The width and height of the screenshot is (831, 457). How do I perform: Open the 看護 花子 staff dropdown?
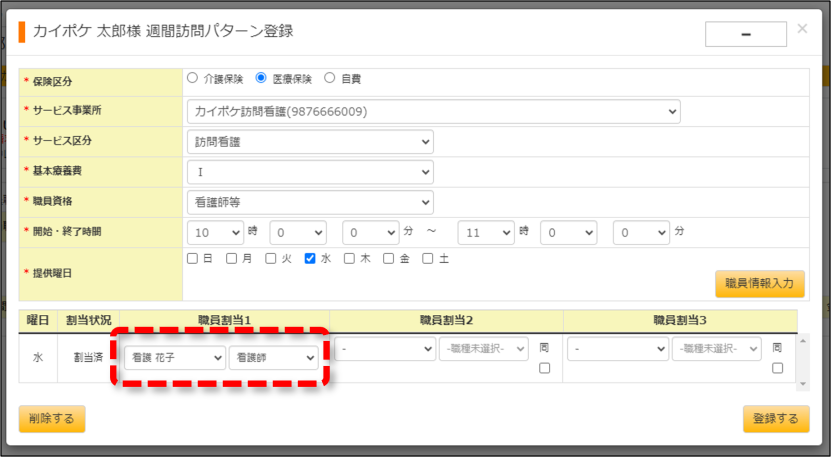[175, 358]
